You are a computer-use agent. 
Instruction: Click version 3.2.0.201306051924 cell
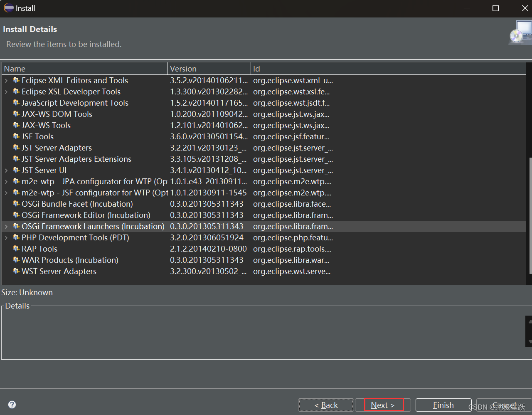[207, 237]
